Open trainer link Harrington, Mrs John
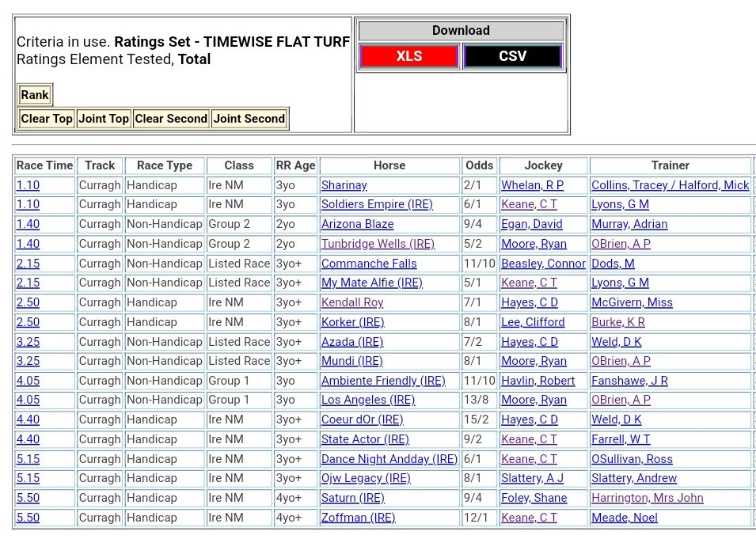 point(647,498)
